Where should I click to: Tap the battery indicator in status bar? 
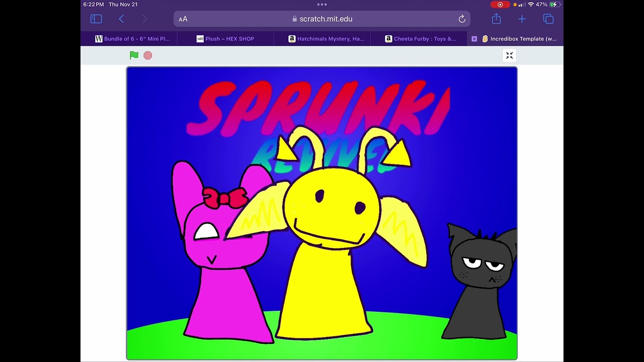click(x=555, y=5)
